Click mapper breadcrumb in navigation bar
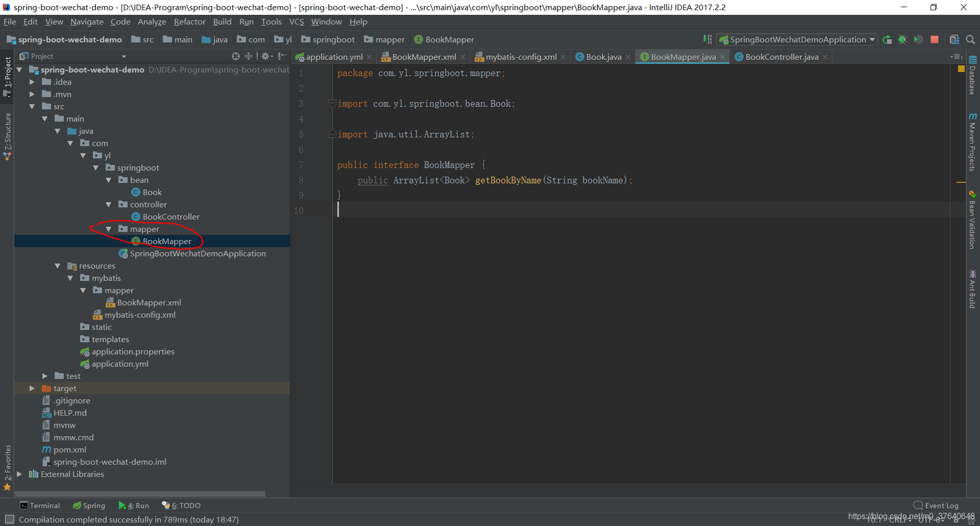The width and height of the screenshot is (980, 526). pyautogui.click(x=384, y=39)
